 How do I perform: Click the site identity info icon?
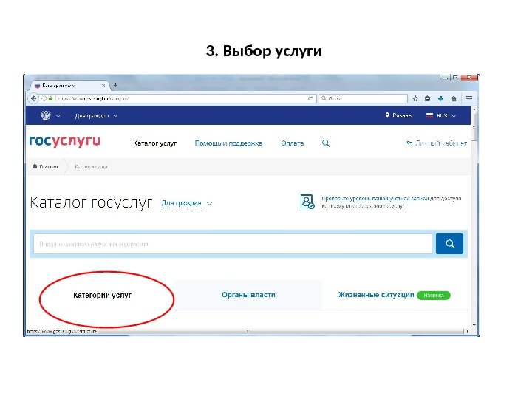pyautogui.click(x=44, y=98)
